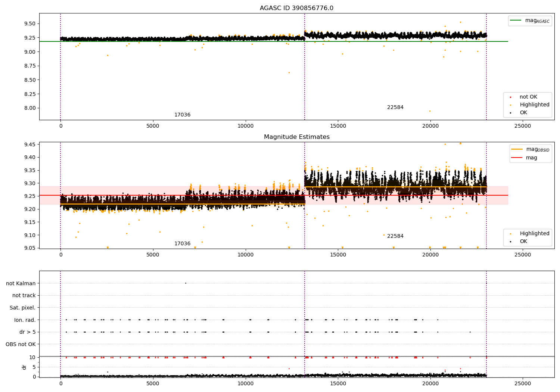
Task: Click the 'Magnitude Estimates' subplot title
Action: (x=296, y=137)
